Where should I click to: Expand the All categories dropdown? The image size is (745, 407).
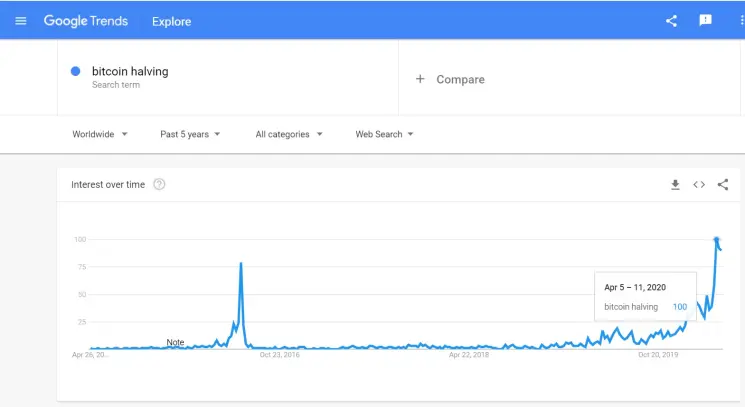coord(289,134)
